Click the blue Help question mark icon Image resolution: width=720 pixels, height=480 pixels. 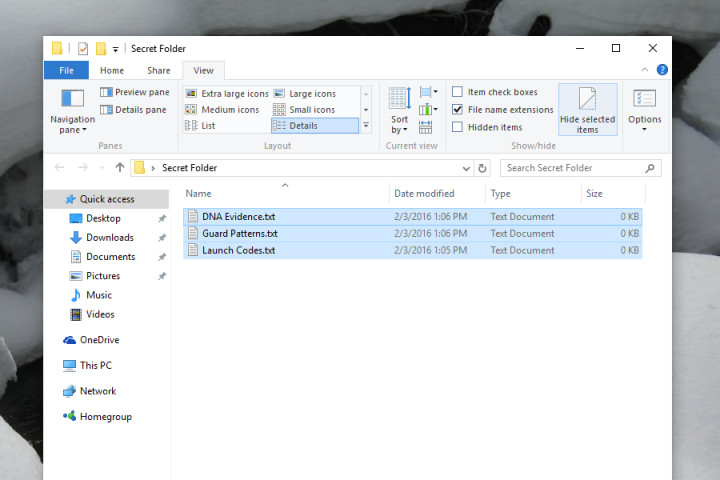point(662,70)
